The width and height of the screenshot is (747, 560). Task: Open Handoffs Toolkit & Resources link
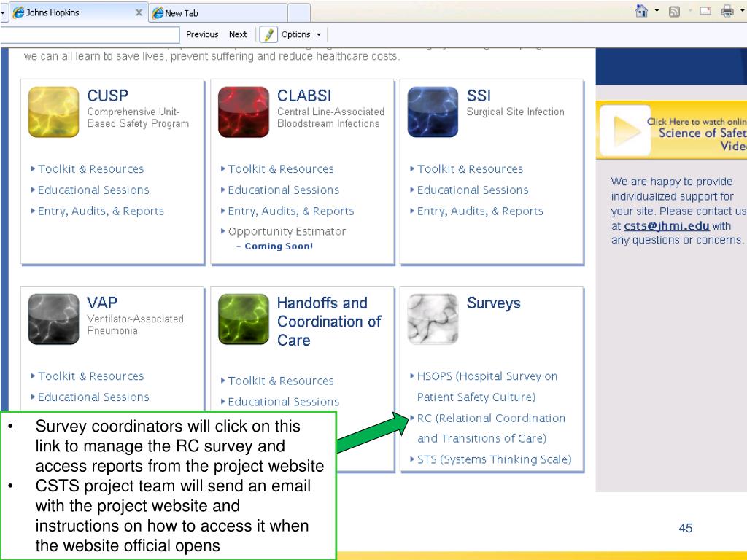pos(281,381)
